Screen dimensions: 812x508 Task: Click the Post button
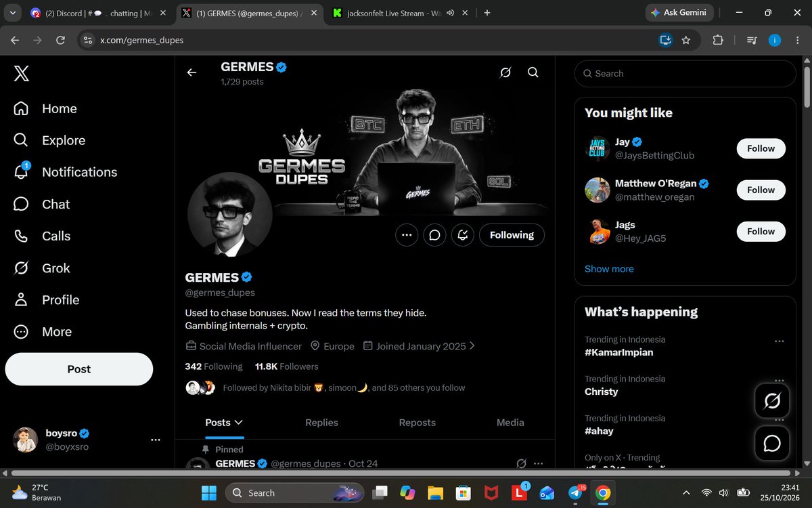tap(79, 369)
